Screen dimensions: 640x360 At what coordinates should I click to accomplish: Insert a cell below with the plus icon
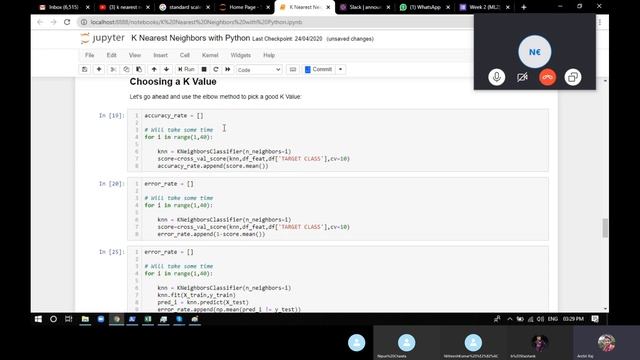pos(99,69)
